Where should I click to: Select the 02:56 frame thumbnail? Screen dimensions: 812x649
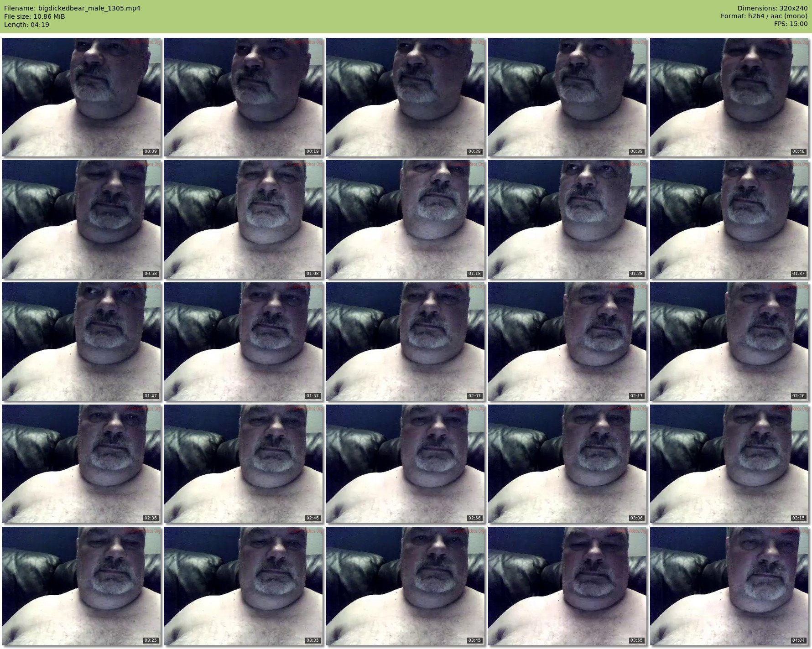pos(405,464)
